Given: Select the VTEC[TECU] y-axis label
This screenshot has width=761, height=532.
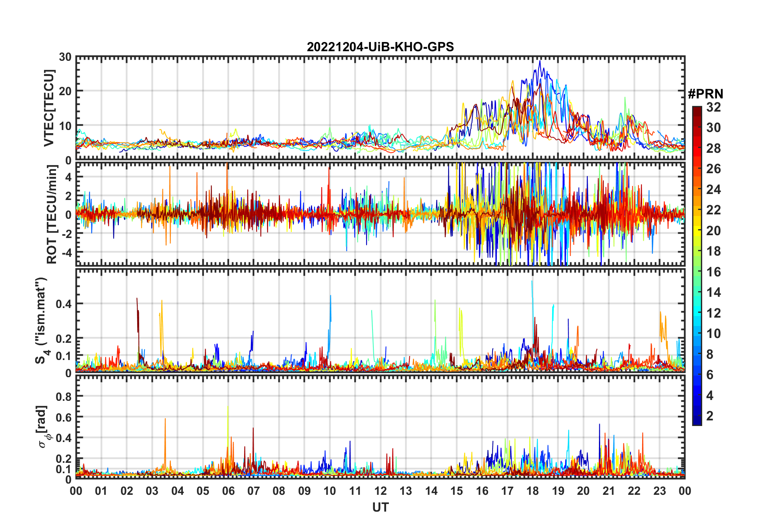Looking at the screenshot, I should 49,108.
